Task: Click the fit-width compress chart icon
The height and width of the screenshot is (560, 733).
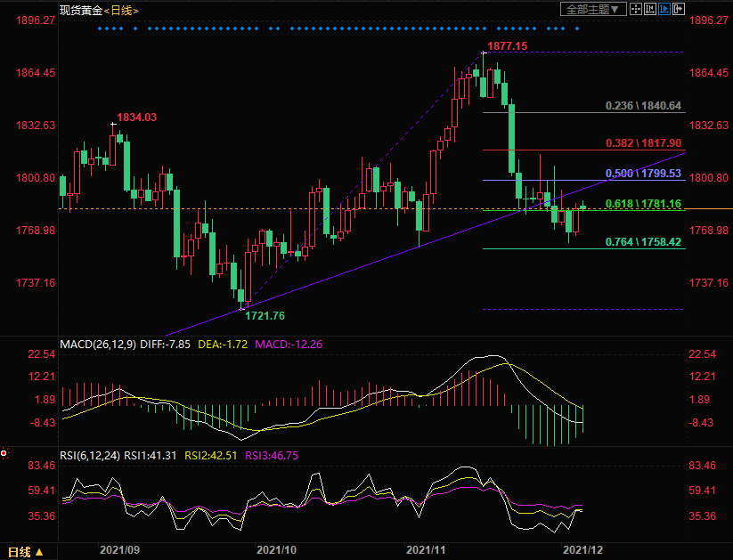Action: (x=649, y=9)
